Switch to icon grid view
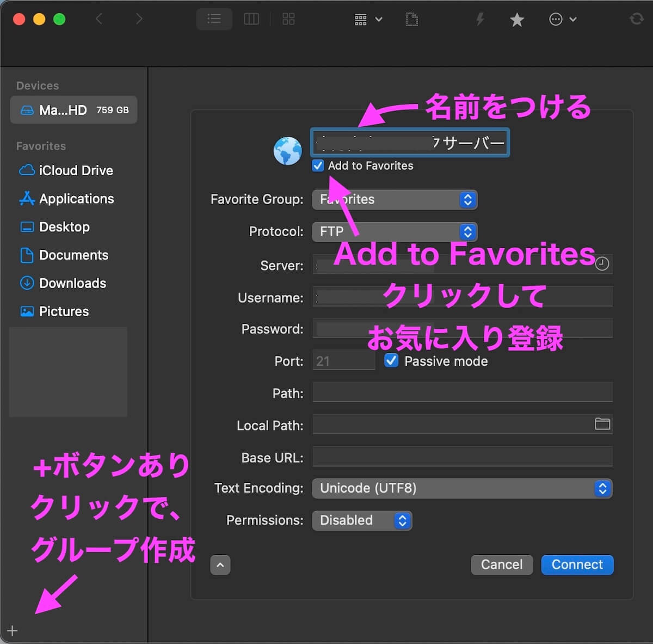This screenshot has height=644, width=653. (x=288, y=19)
